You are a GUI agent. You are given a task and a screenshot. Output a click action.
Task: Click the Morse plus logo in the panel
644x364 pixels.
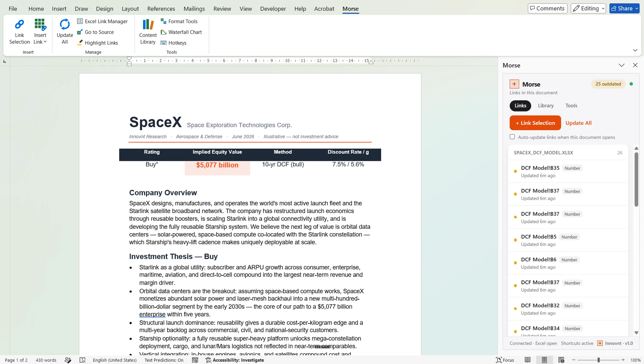514,84
